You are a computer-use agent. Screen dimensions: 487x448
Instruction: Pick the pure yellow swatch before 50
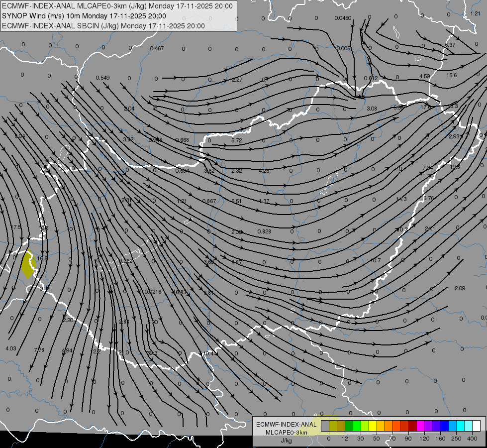[x=373, y=426]
